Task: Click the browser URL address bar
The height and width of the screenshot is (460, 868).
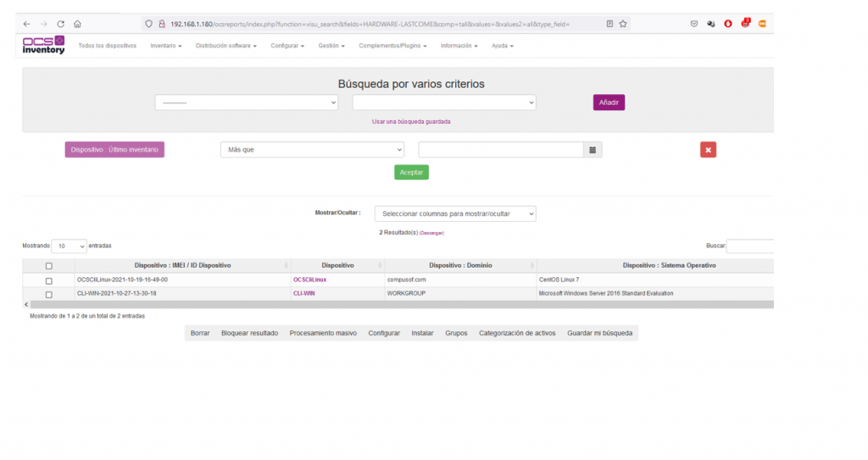Action: [385, 24]
